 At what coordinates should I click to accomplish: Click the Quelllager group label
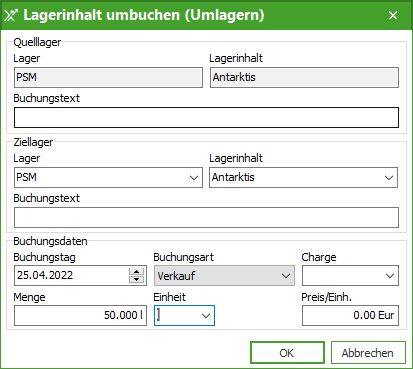[x=37, y=42]
